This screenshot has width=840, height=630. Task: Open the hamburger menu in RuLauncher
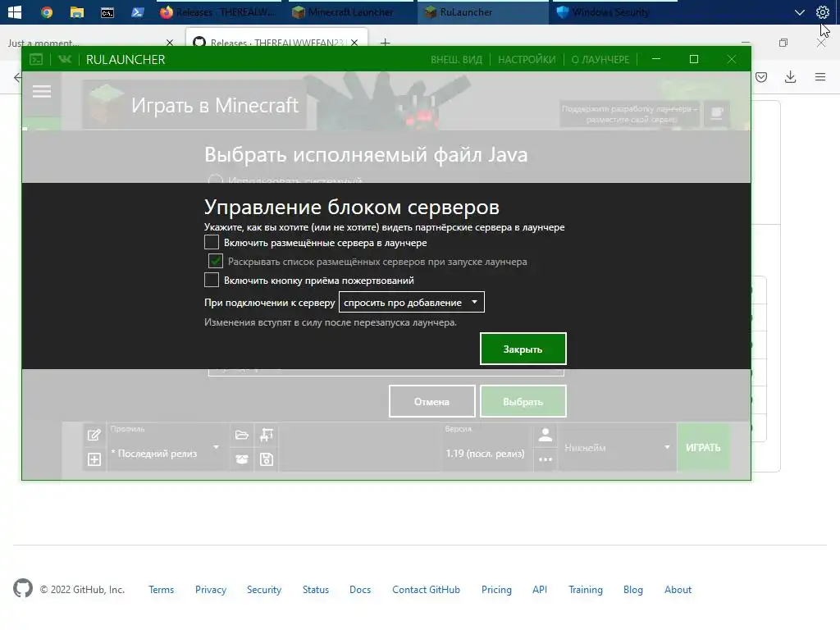click(x=42, y=92)
